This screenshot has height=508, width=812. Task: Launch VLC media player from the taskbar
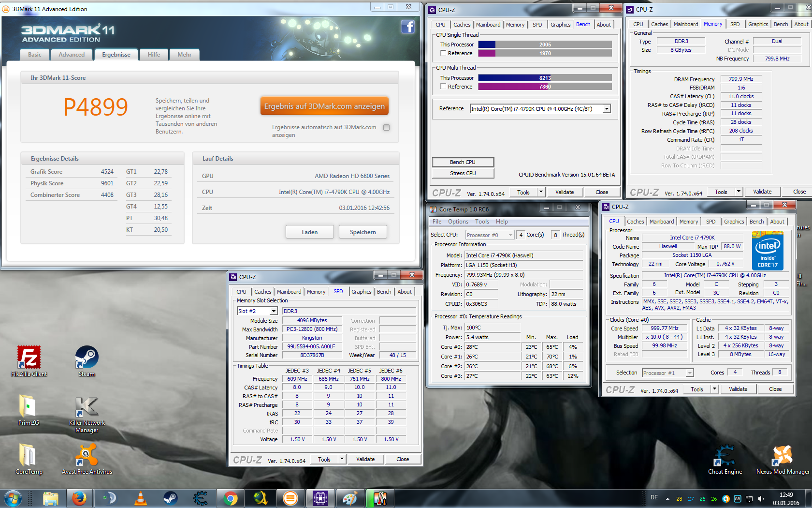(140, 498)
